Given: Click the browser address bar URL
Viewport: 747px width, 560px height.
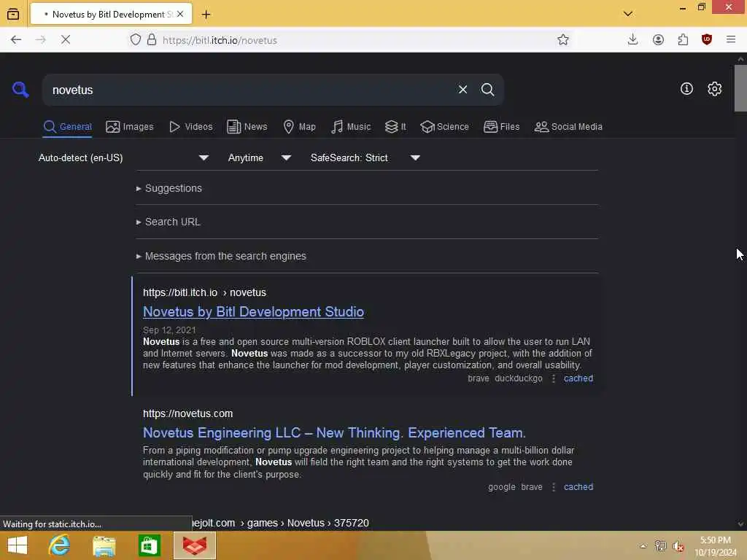Looking at the screenshot, I should coord(220,41).
